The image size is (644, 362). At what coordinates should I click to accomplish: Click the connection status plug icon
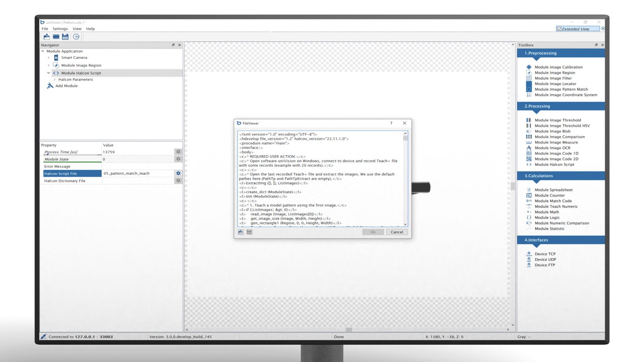pos(44,337)
